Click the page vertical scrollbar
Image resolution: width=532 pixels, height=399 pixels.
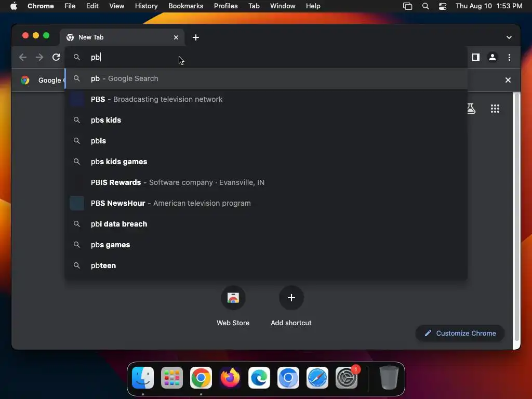click(x=517, y=217)
